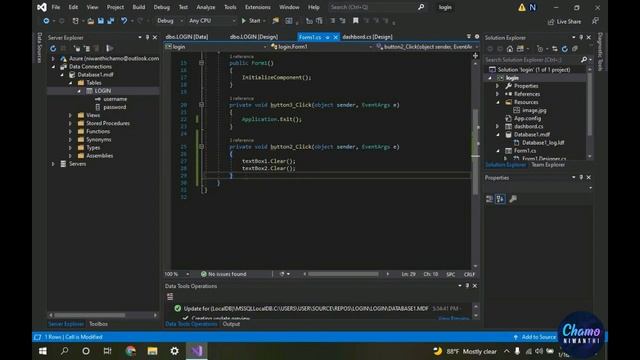640x360 pixels.
Task: Click the Property Pages wrench icon
Action: point(513,199)
